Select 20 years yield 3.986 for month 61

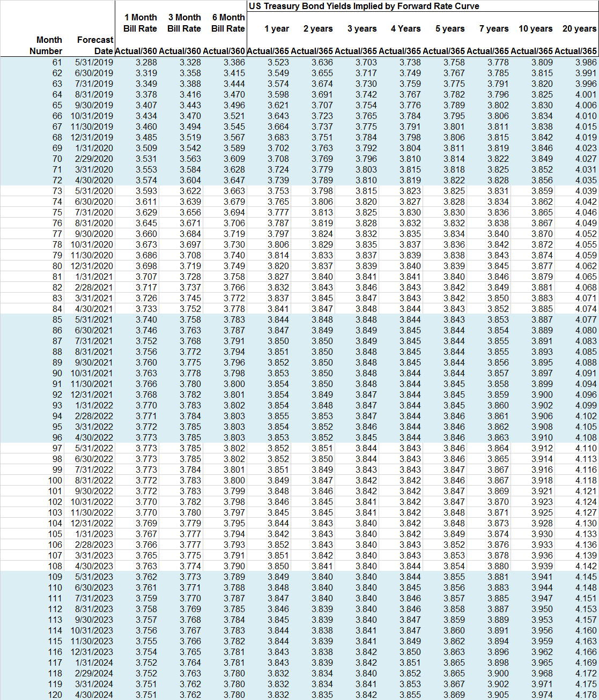click(586, 62)
